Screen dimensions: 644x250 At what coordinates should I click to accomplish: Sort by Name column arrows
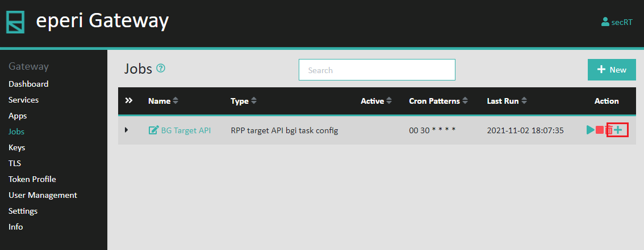[x=175, y=101]
